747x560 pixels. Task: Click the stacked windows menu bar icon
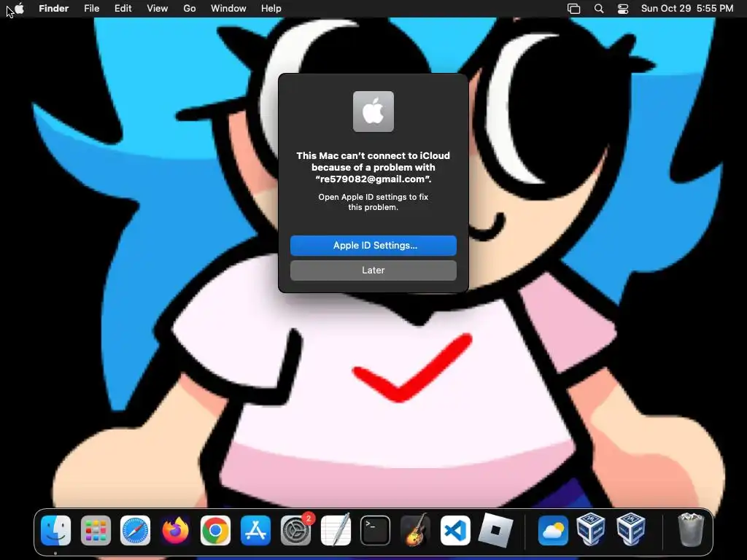pos(574,9)
